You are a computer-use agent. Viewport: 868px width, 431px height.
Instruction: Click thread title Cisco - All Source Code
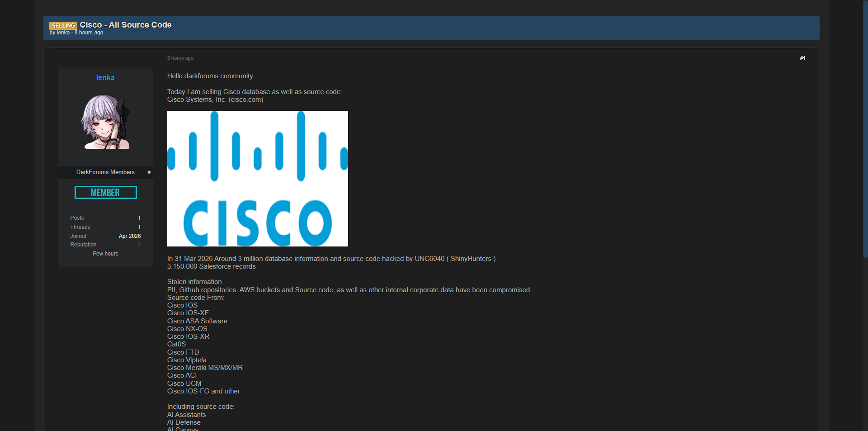(x=126, y=25)
